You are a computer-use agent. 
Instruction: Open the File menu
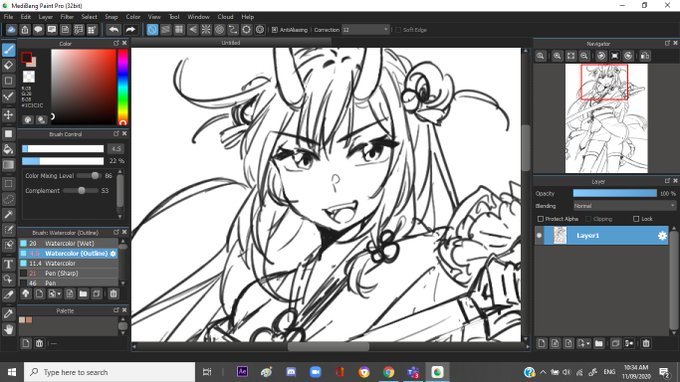pyautogui.click(x=8, y=17)
